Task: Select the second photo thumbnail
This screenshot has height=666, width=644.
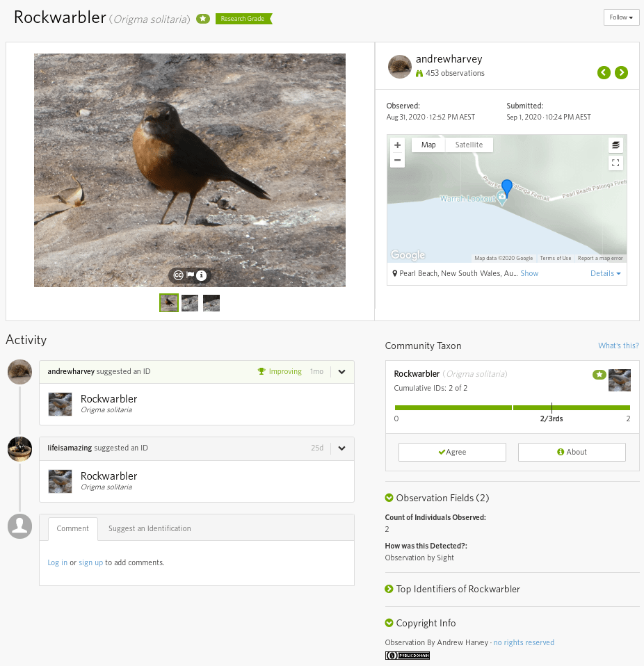Action: tap(190, 302)
